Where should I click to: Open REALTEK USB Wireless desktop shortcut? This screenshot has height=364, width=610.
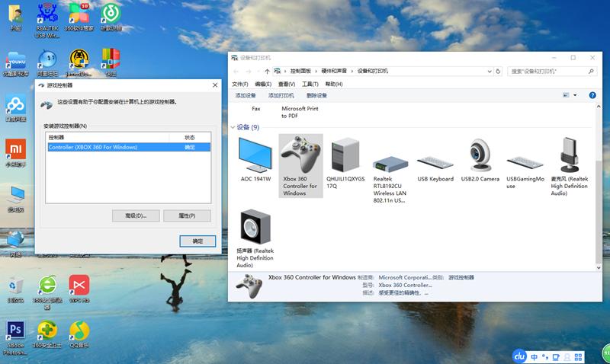(47, 21)
